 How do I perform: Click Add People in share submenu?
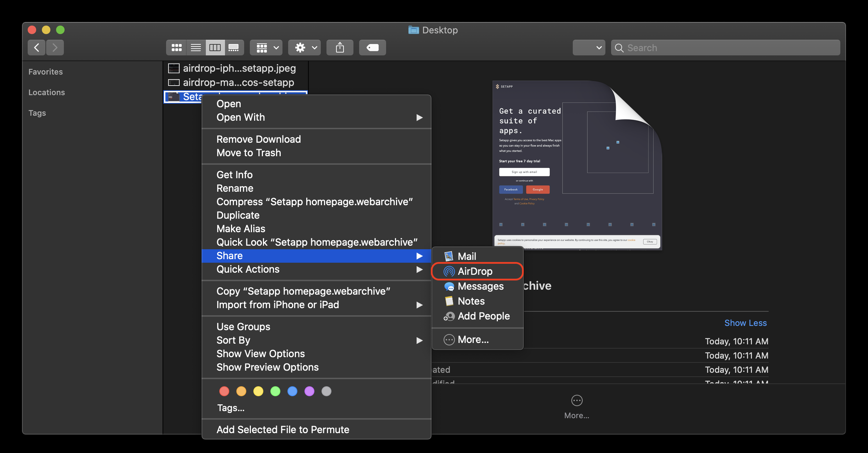pos(482,316)
